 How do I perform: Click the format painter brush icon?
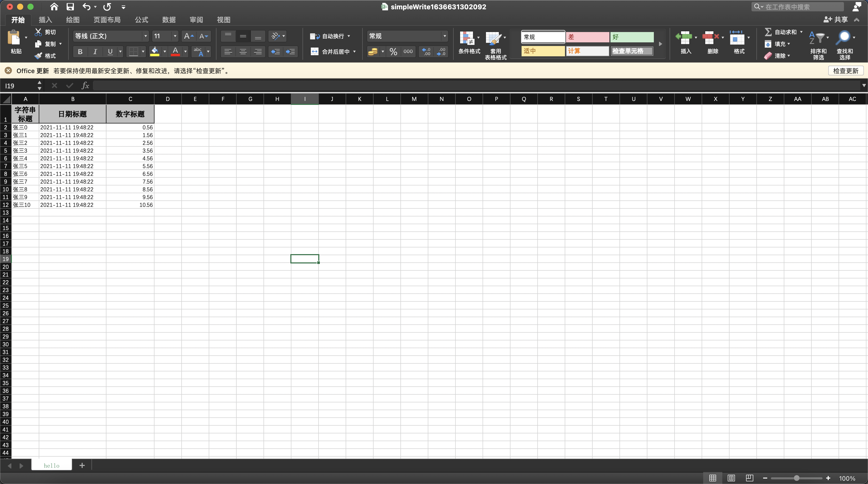[38, 56]
